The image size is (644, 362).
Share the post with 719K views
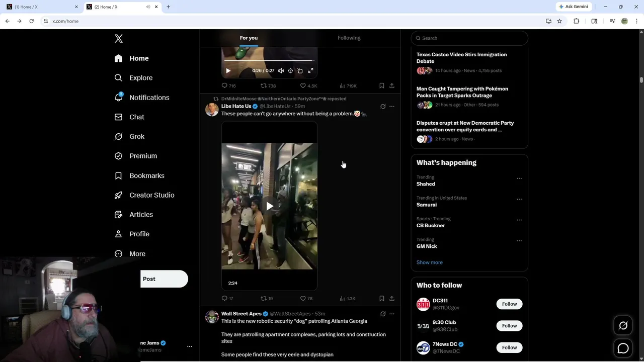coord(392,86)
